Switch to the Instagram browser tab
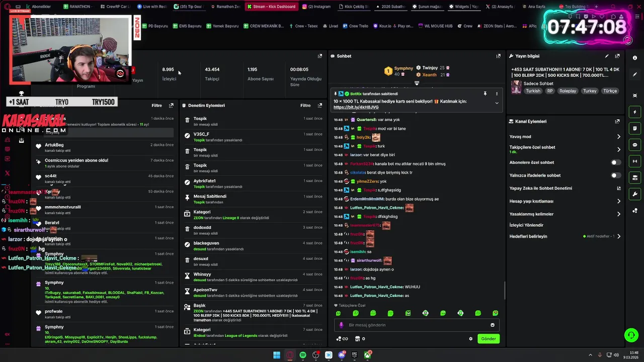The image size is (644, 362). 317,7
